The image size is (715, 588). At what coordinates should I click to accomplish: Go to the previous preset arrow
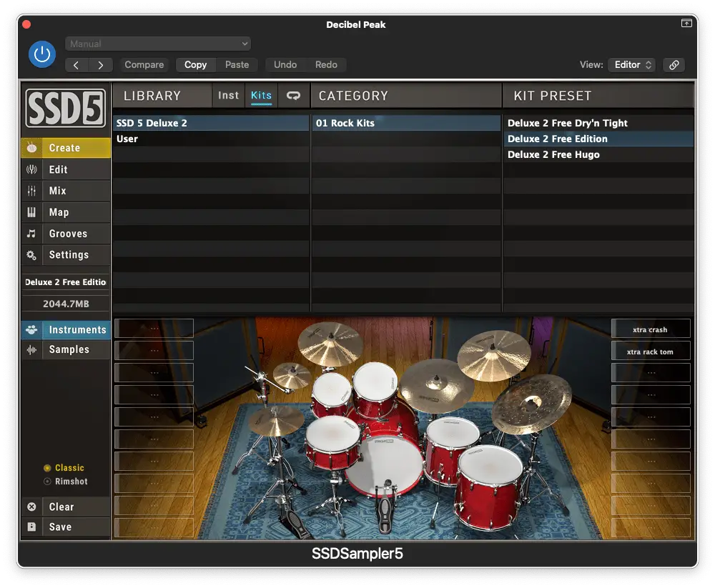click(77, 65)
